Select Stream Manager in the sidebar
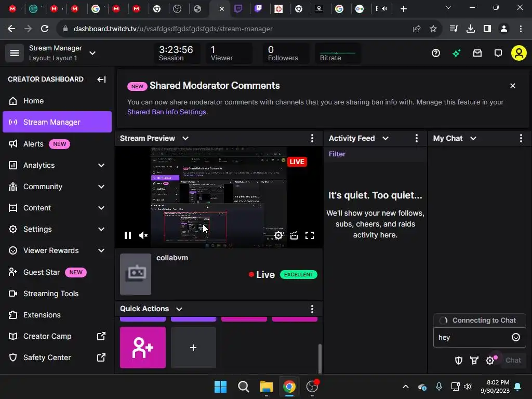 click(57, 122)
